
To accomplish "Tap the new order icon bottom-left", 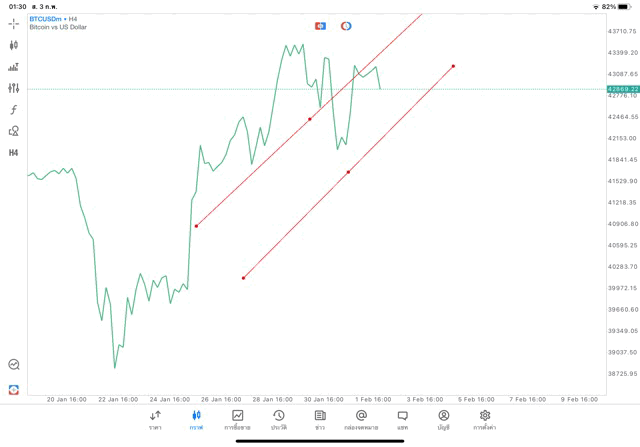I will (x=14, y=389).
